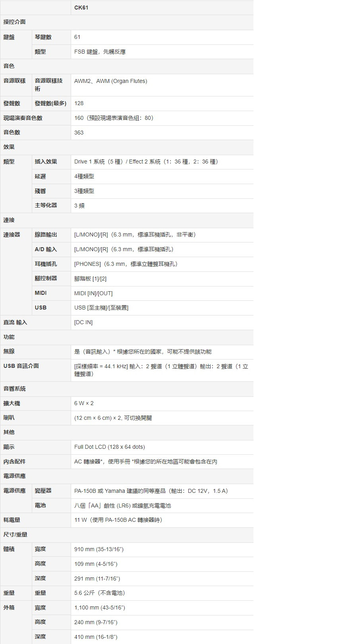Click the weight value 5.6 公斤
The image size is (352, 644).
(x=99, y=593)
